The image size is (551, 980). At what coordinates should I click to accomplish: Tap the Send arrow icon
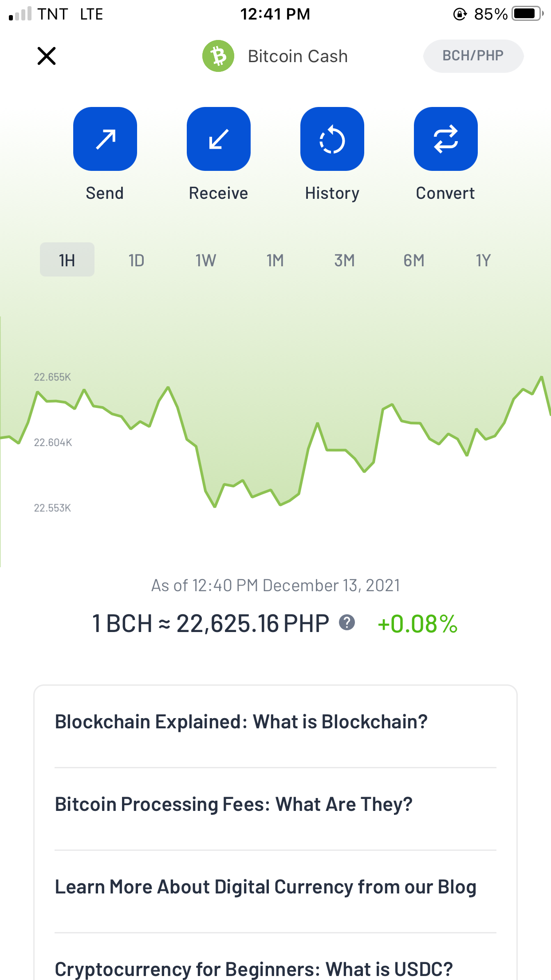[x=105, y=139]
